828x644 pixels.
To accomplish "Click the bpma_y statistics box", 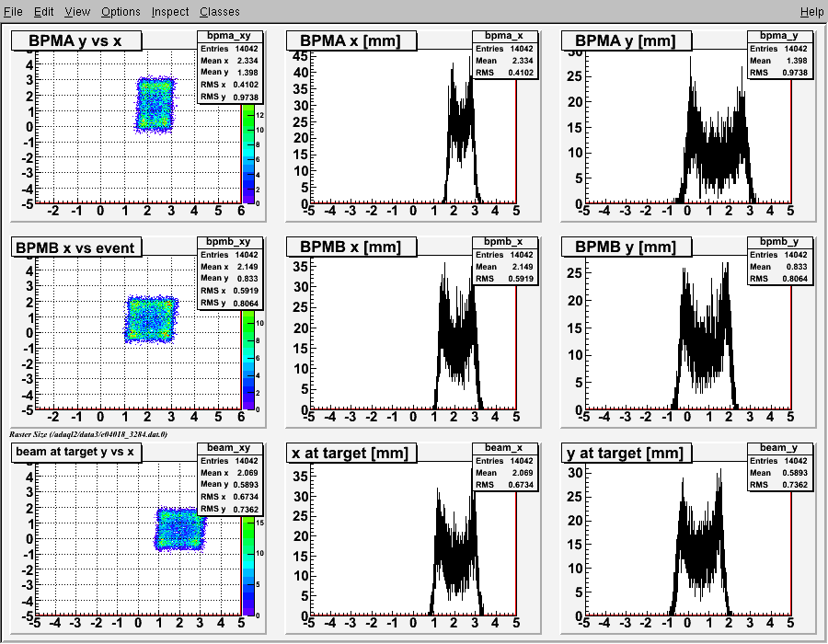I will click(x=780, y=55).
